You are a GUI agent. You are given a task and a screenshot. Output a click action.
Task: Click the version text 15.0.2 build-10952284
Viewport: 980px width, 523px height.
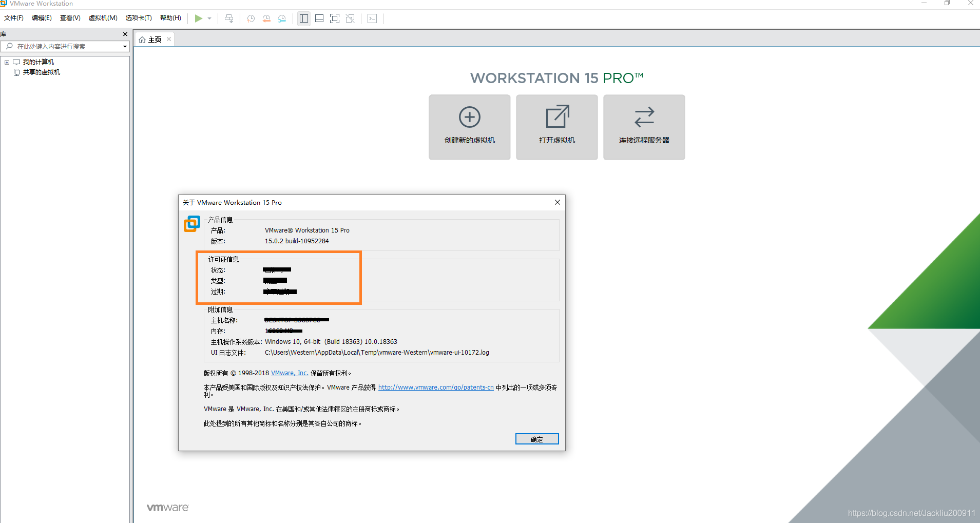tap(297, 241)
